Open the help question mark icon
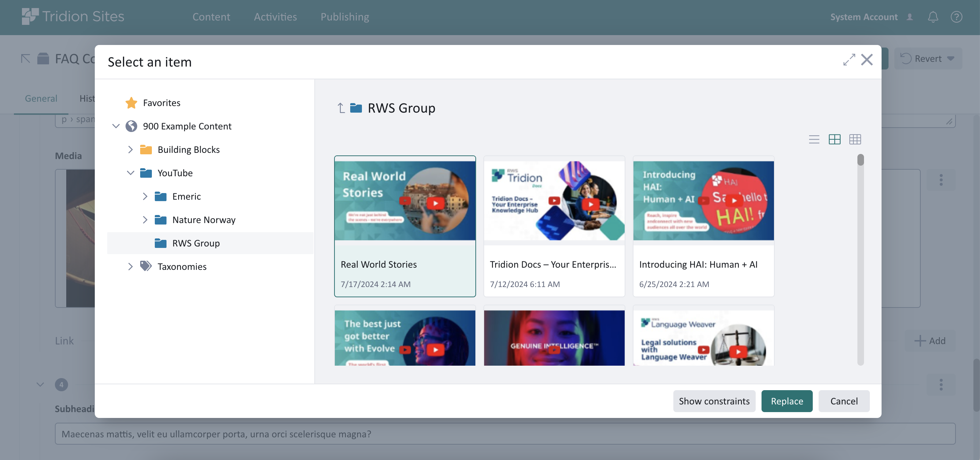The image size is (980, 460). 956,17
